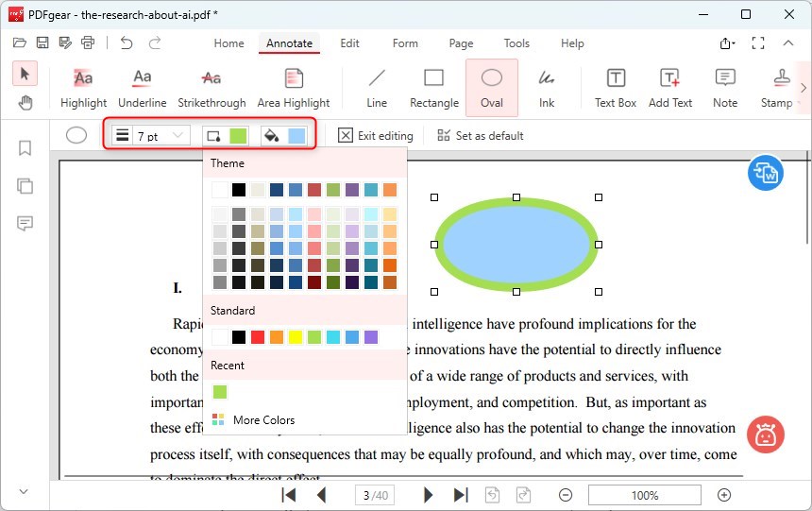Open the Annotate tab
The image size is (812, 511).
(289, 43)
